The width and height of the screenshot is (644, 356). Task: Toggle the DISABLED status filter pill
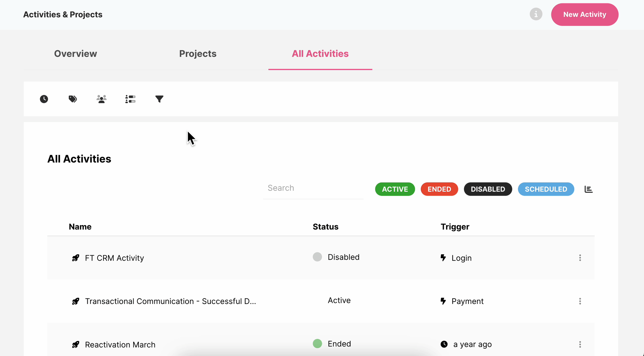(x=488, y=189)
